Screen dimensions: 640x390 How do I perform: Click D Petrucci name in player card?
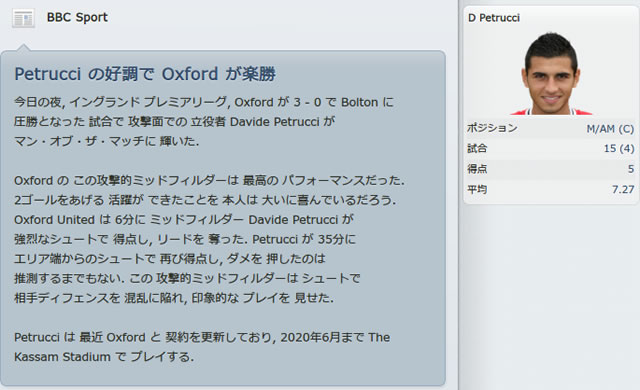494,18
